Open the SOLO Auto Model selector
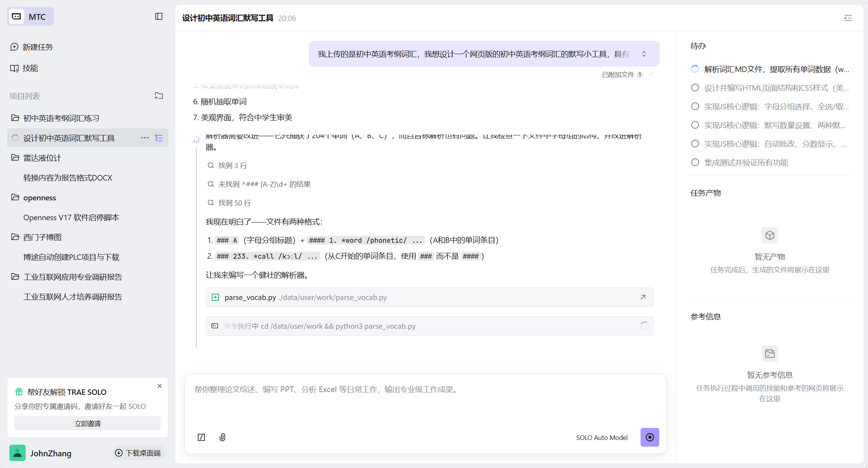This screenshot has width=868, height=468. (x=602, y=438)
